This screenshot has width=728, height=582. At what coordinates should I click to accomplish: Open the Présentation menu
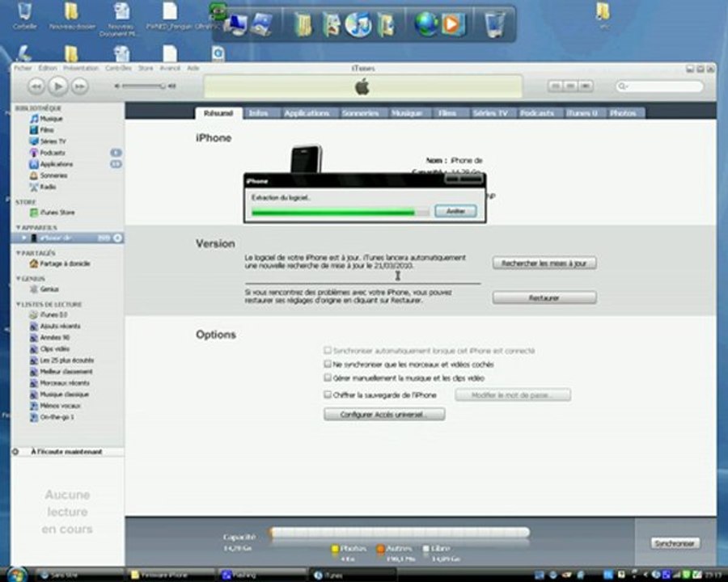pyautogui.click(x=81, y=68)
